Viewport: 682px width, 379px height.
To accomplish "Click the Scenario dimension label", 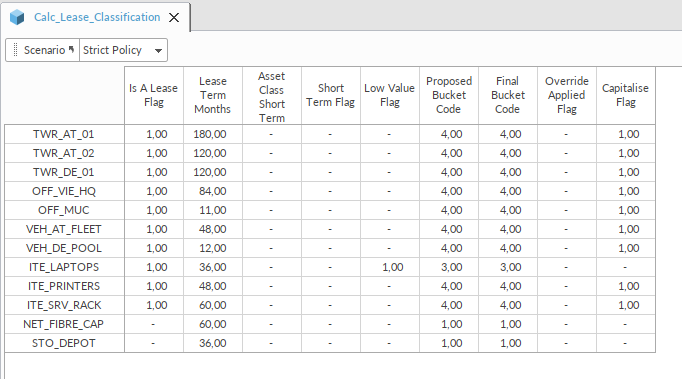I will pos(44,50).
